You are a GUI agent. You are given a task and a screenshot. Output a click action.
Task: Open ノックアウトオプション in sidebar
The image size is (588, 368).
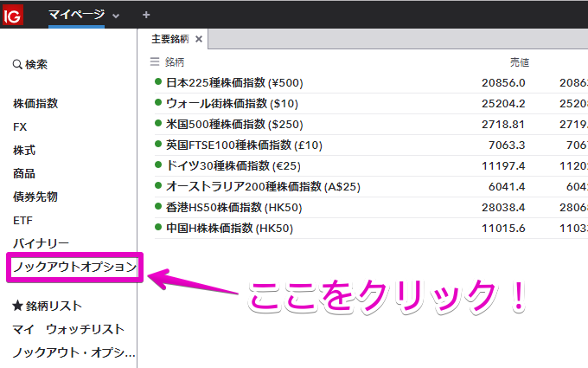click(75, 267)
